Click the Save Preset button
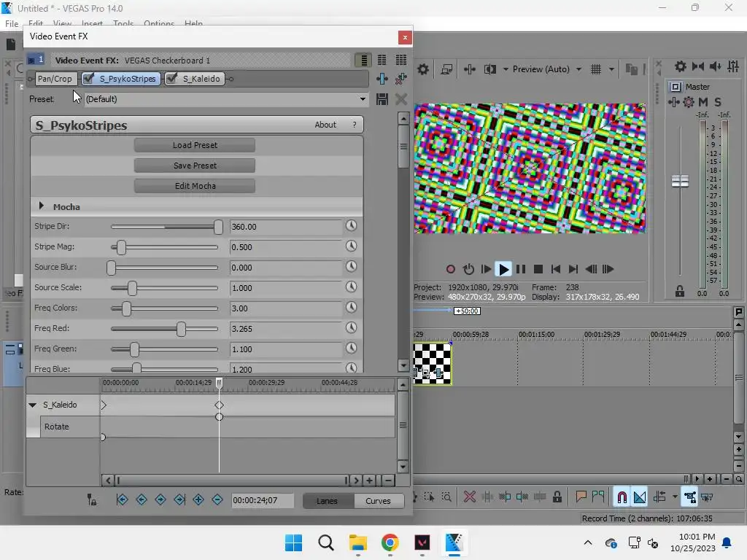747x560 pixels. pos(195,166)
